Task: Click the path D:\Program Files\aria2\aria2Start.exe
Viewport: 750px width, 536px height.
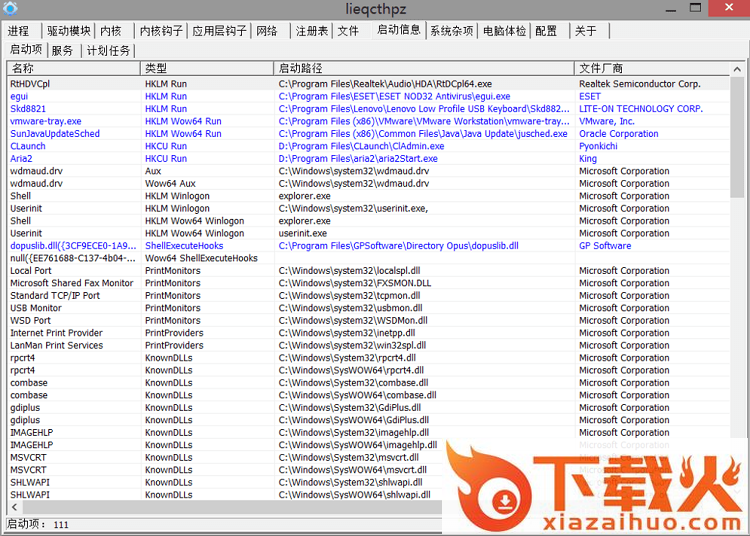Action: pos(358,158)
